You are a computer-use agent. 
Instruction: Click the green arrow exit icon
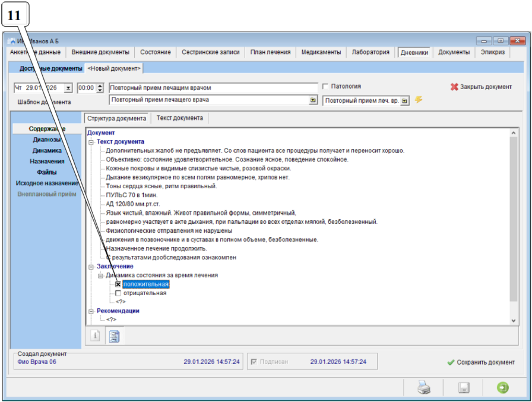(503, 388)
